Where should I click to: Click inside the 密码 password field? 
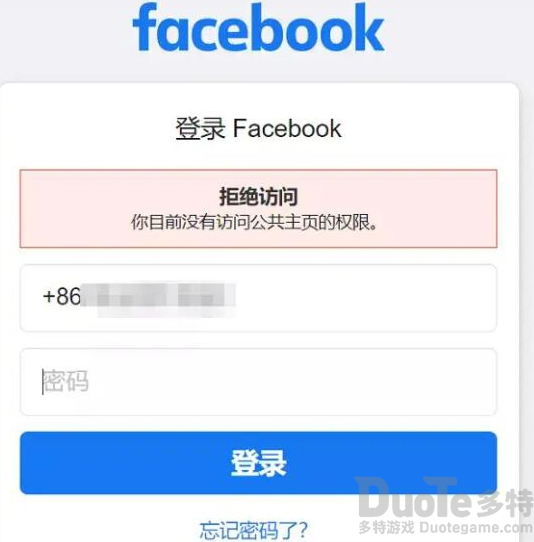click(259, 382)
